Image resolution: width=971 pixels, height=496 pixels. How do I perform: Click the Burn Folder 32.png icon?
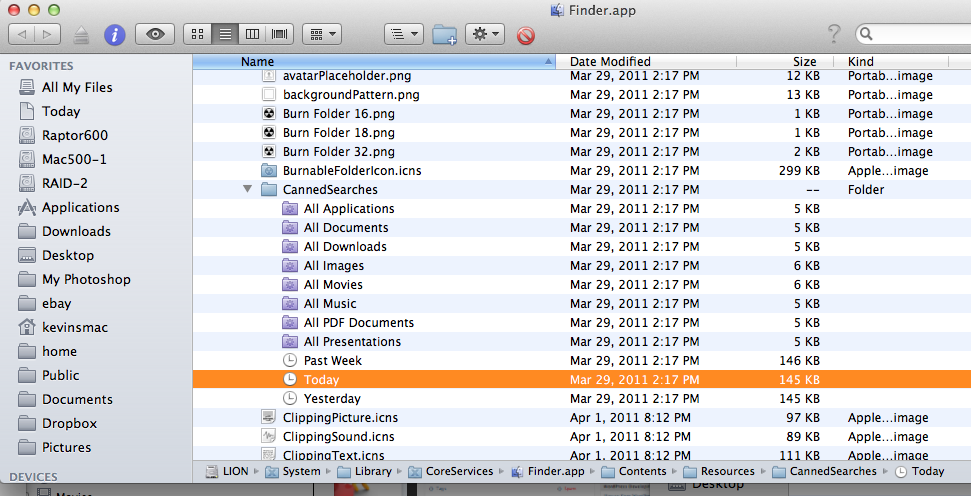(x=269, y=152)
